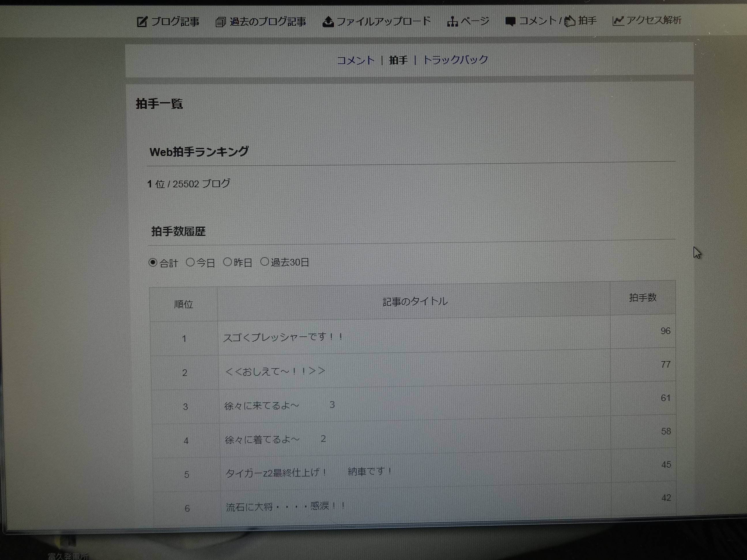Click the ファイルアップロード upload icon
Screen dimensions: 747x560
pyautogui.click(x=328, y=22)
